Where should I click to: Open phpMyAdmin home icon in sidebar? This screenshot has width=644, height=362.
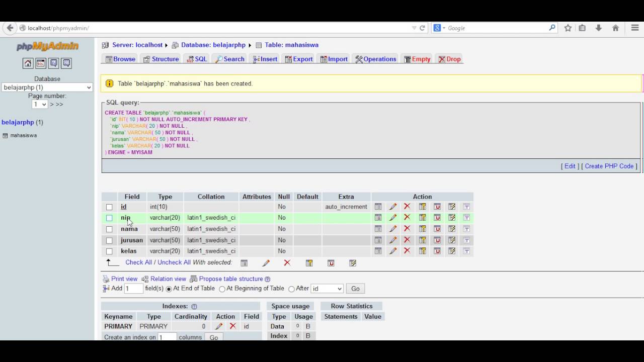tap(28, 63)
